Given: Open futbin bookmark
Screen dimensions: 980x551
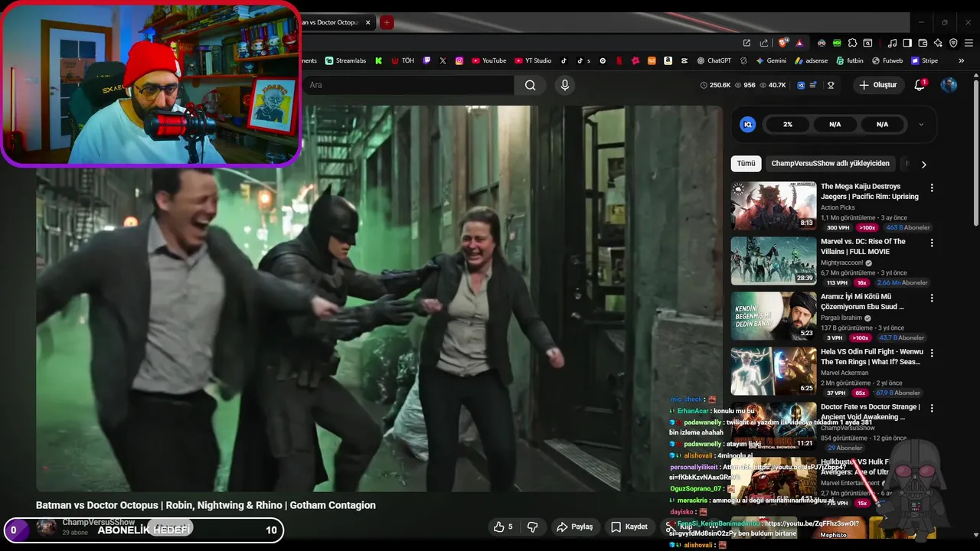Looking at the screenshot, I should coord(849,60).
